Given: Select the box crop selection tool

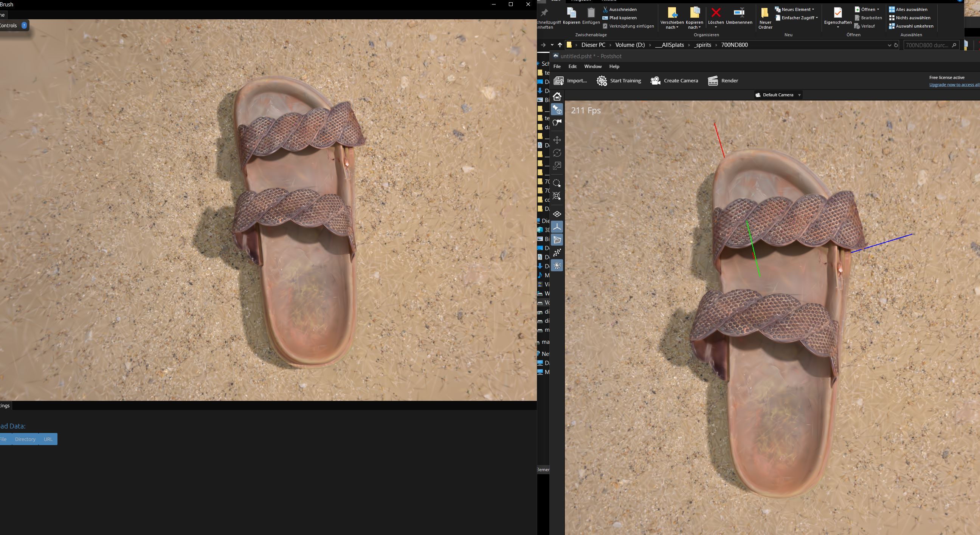Looking at the screenshot, I should coord(557,196).
